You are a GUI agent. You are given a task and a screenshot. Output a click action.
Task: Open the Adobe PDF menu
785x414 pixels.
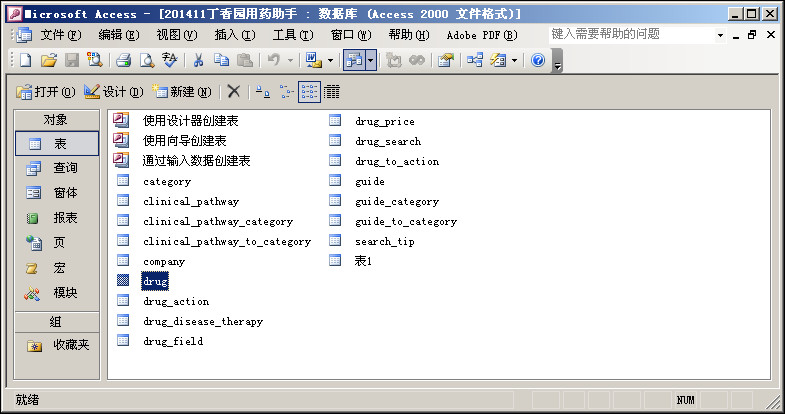[x=482, y=35]
